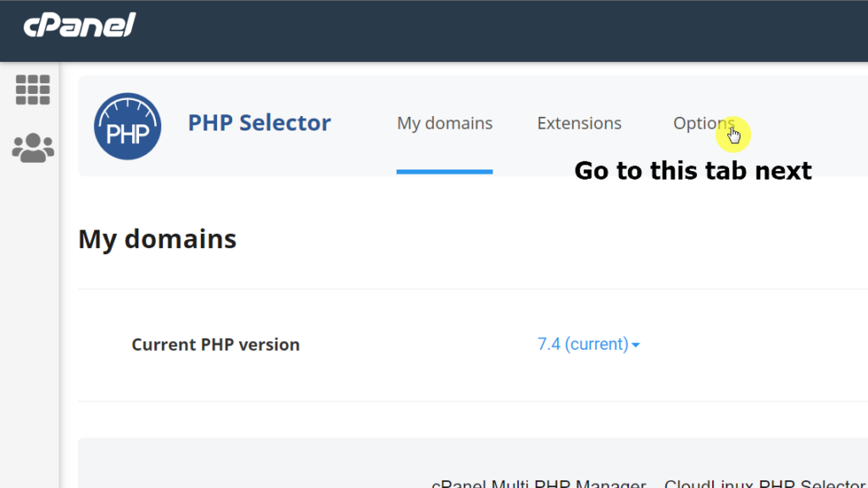The image size is (868, 488).
Task: Open the apps grid icon in sidebar
Action: (33, 90)
